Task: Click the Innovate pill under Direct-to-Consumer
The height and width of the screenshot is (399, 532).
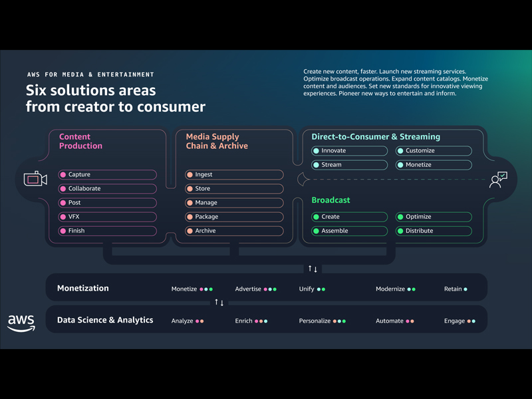Action: (x=349, y=151)
